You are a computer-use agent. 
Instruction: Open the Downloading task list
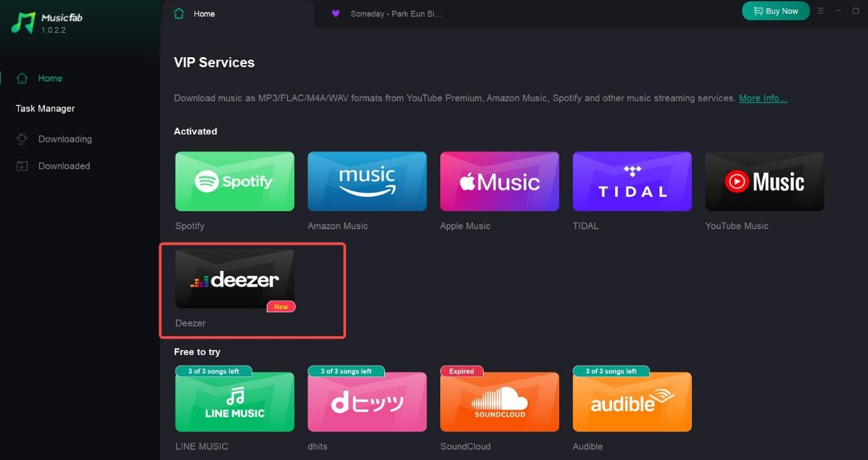tap(65, 139)
